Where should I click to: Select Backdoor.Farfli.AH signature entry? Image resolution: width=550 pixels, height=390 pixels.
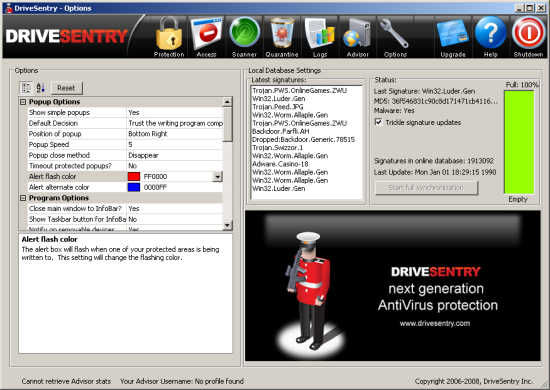pyautogui.click(x=281, y=131)
